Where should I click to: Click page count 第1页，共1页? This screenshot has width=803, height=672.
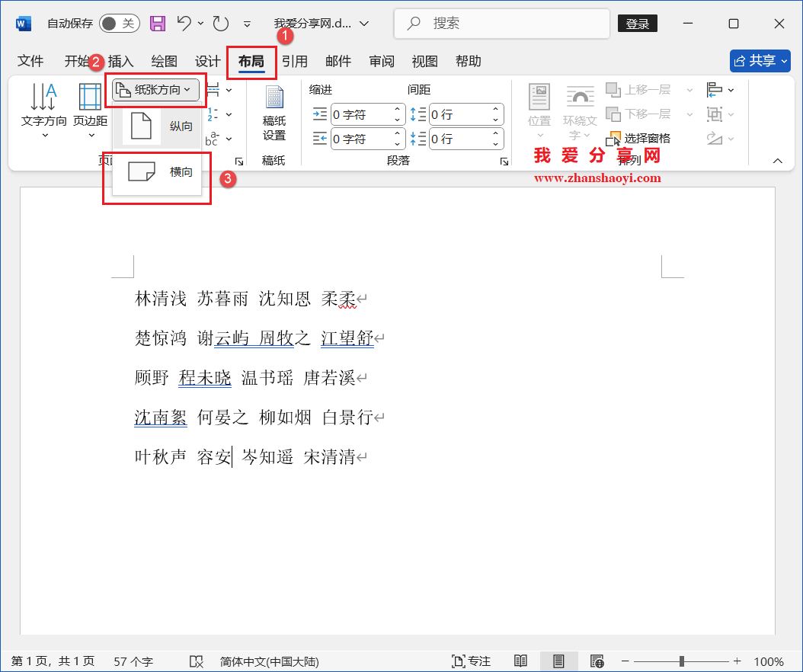pyautogui.click(x=53, y=661)
